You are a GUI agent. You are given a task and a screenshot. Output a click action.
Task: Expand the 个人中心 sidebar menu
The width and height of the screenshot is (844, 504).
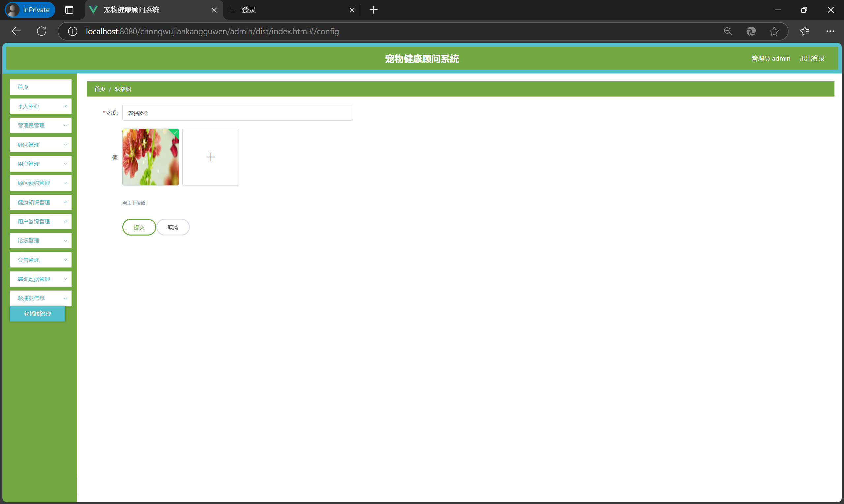tap(41, 106)
